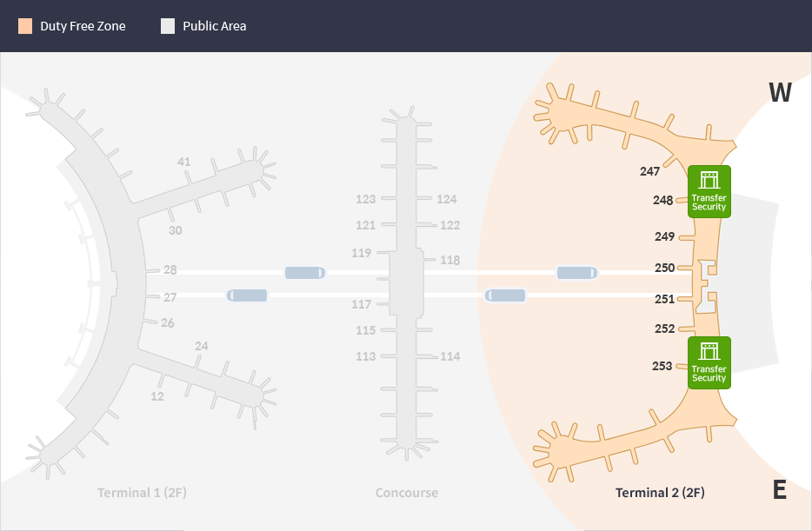Click the E direction marker
The height and width of the screenshot is (531, 812).
(780, 491)
